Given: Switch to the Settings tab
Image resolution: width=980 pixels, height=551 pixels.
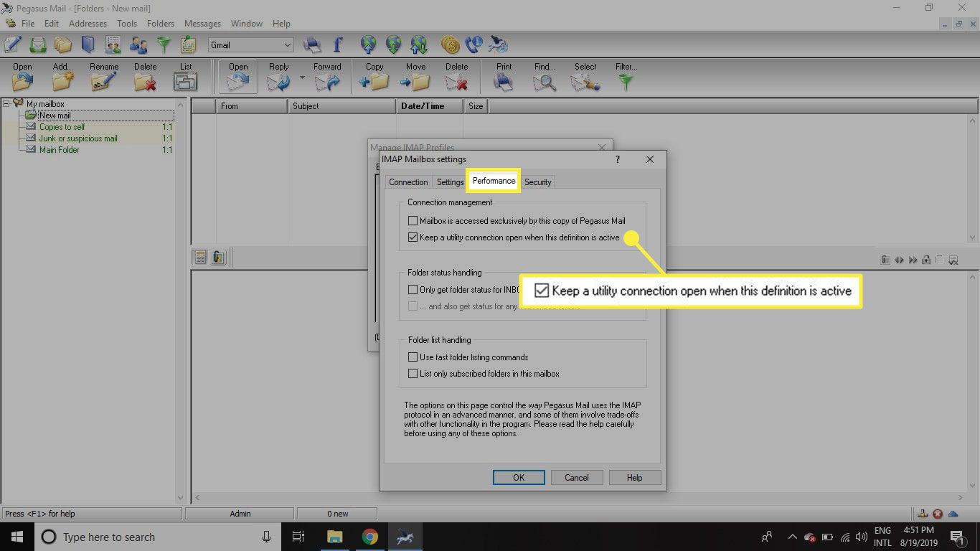Looking at the screenshot, I should [450, 182].
